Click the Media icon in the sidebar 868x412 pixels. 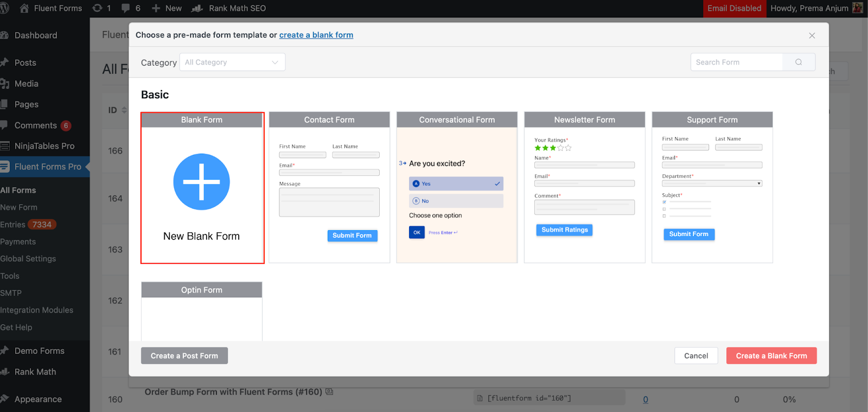4,84
